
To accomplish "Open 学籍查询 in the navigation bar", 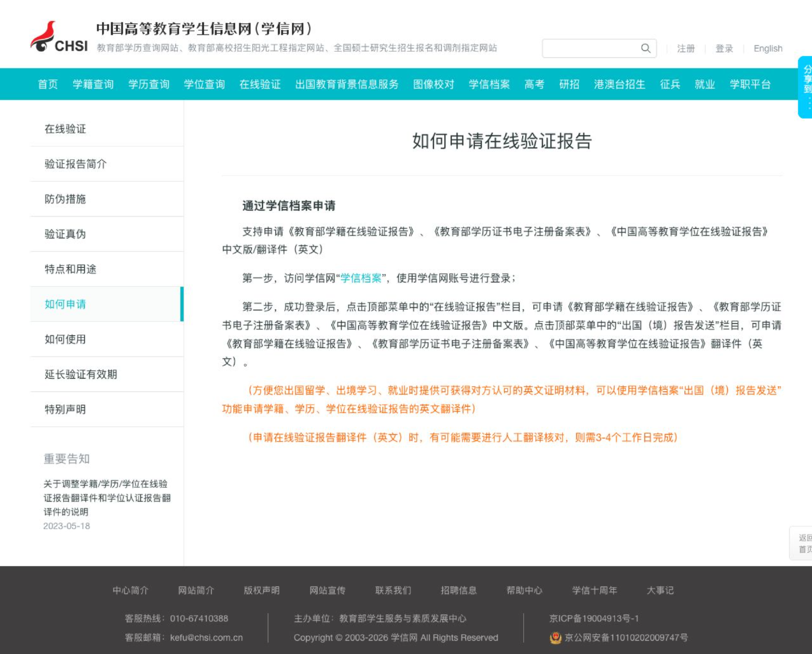I will [93, 84].
